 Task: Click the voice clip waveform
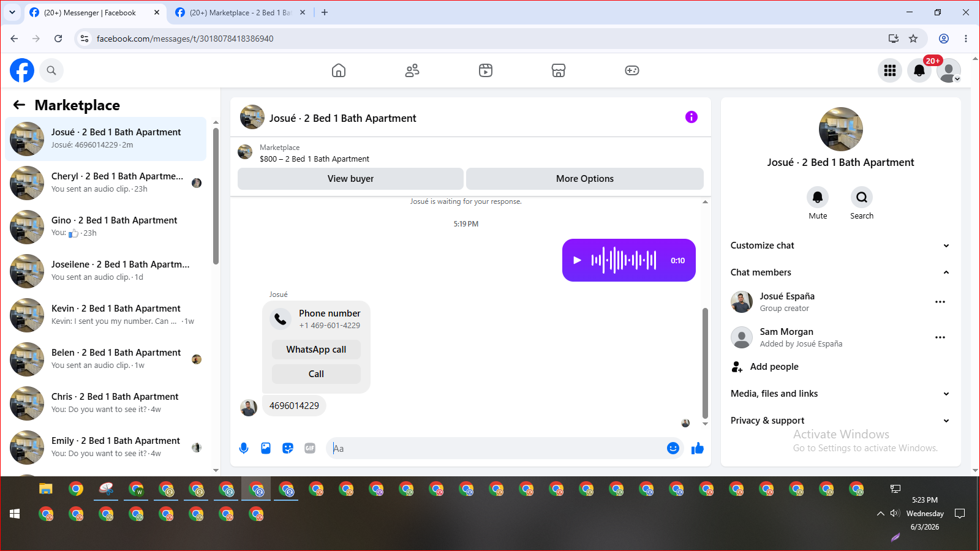click(x=624, y=260)
